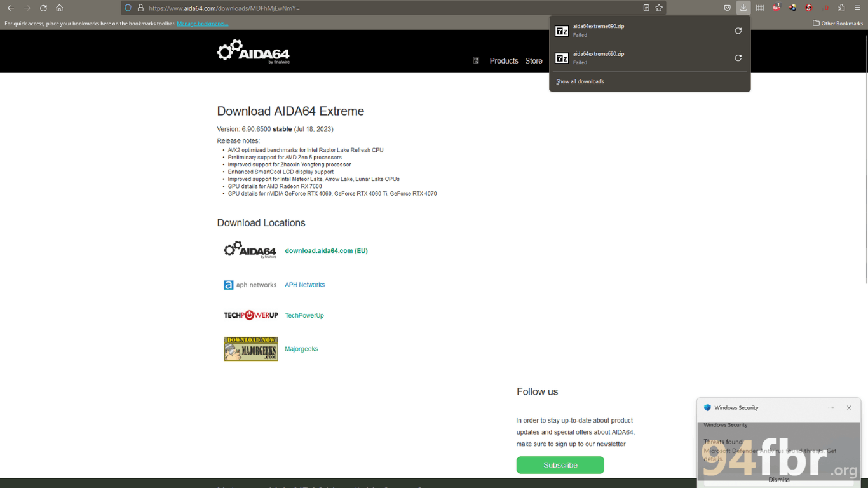
Task: Click the AIDA64 logo in Download Locations
Action: 250,250
